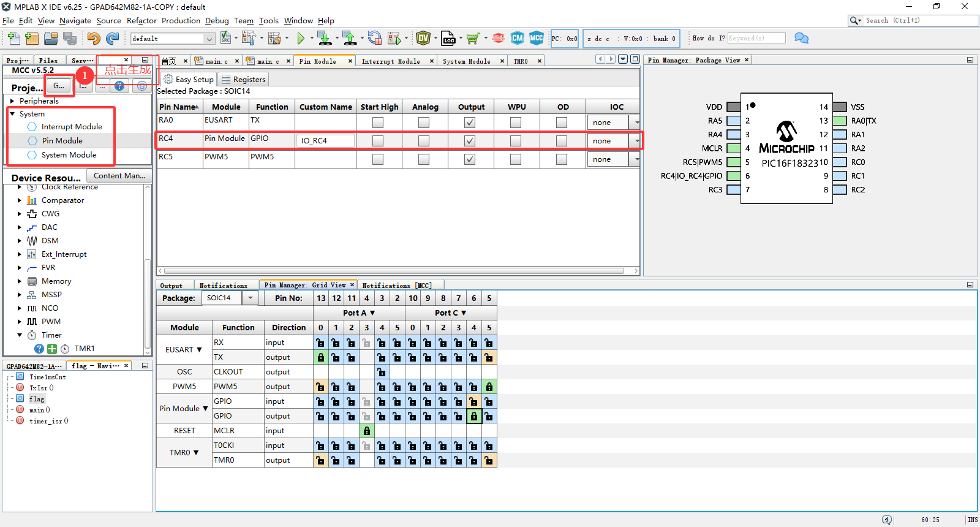This screenshot has width=980, height=527.
Task: Open MPLAB Discover red icon
Action: click(x=499, y=39)
